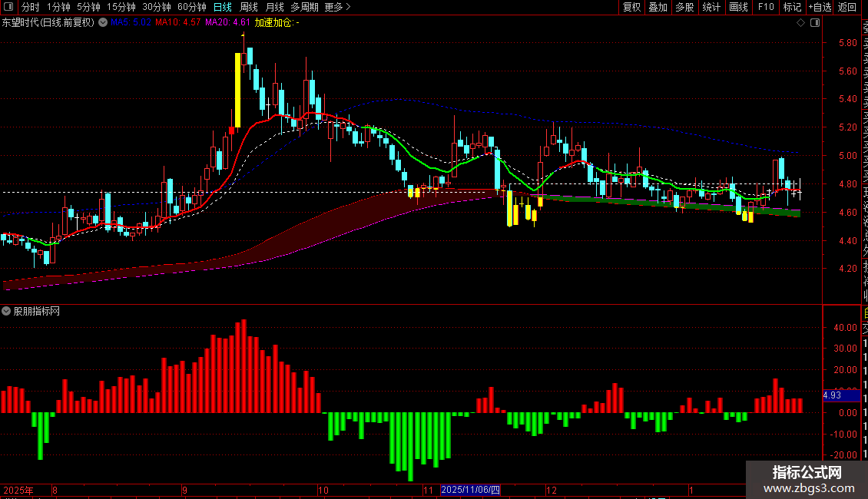Select the 1分钟 timeframe

[x=58, y=7]
